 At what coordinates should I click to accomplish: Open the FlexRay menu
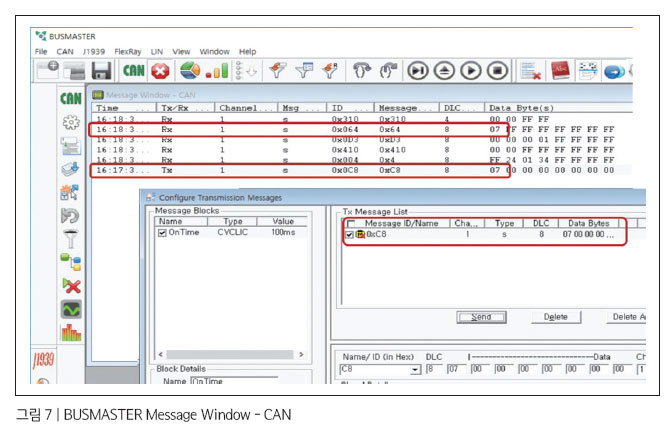click(x=128, y=52)
